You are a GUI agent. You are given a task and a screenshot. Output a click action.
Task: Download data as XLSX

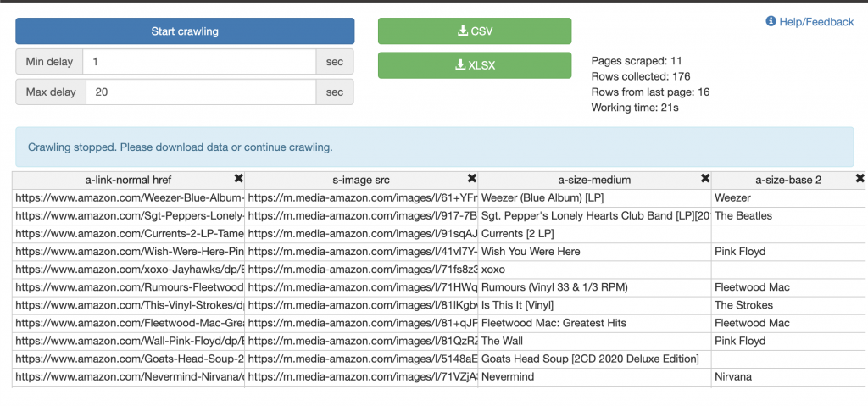475,65
